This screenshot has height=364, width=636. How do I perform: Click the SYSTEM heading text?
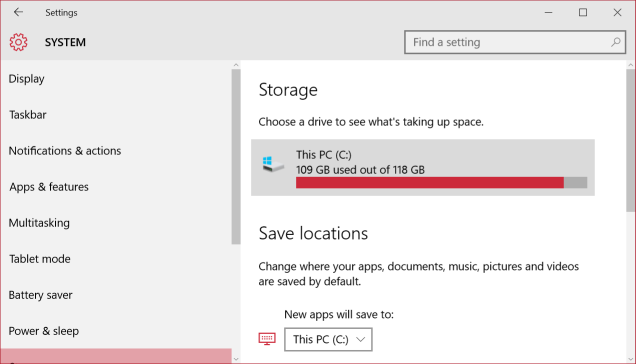pos(65,42)
